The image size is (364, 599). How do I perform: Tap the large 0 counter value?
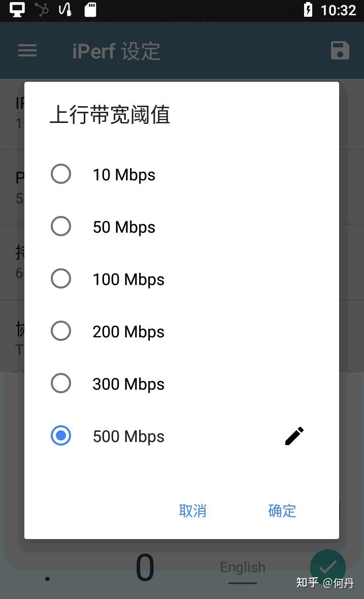click(x=145, y=567)
